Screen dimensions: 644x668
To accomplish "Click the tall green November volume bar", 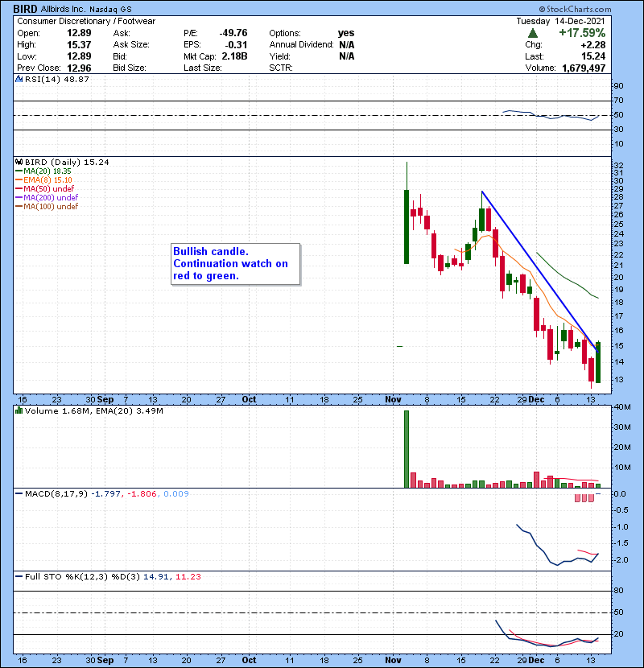I will click(407, 449).
